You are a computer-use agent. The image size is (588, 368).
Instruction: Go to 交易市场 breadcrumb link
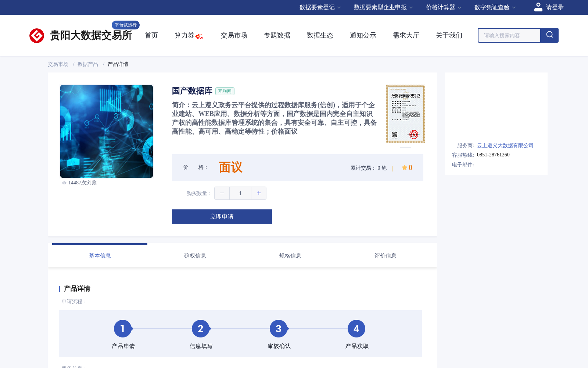coord(58,64)
